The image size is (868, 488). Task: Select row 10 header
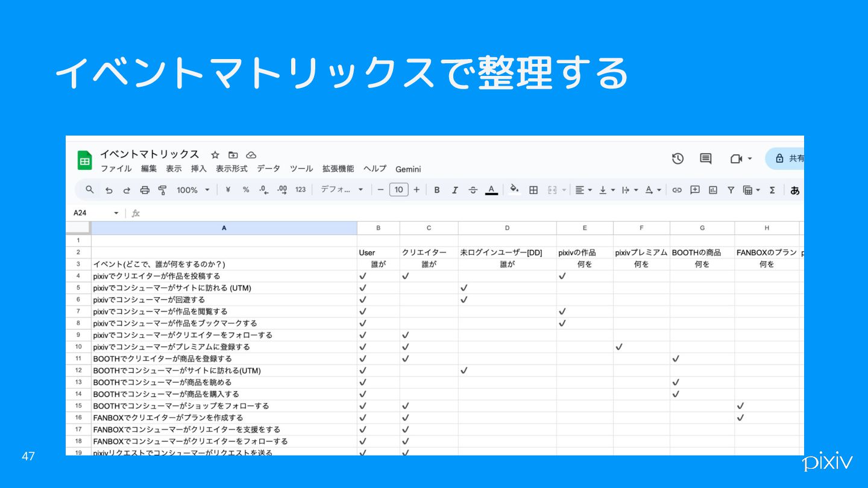point(78,347)
